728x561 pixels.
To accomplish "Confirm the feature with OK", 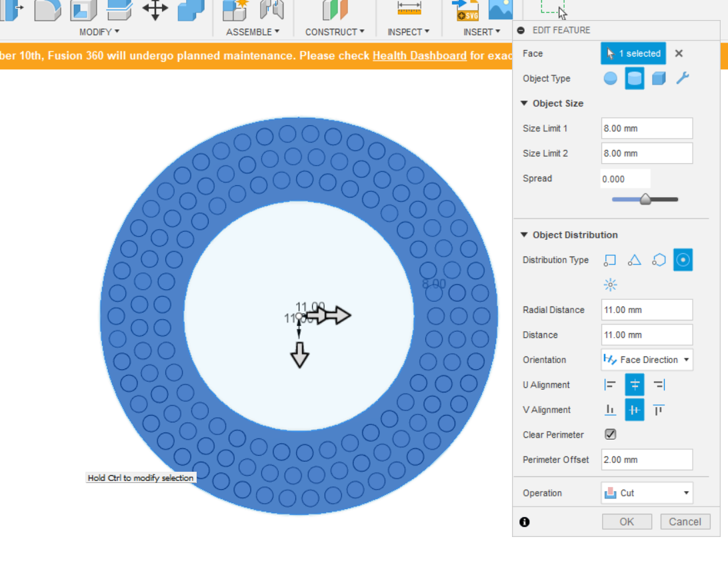I will click(626, 522).
